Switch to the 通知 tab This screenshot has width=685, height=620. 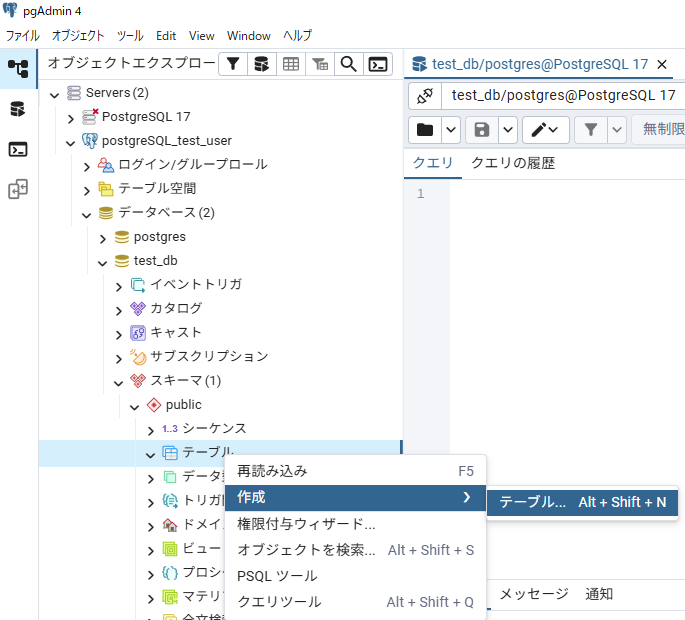[599, 594]
